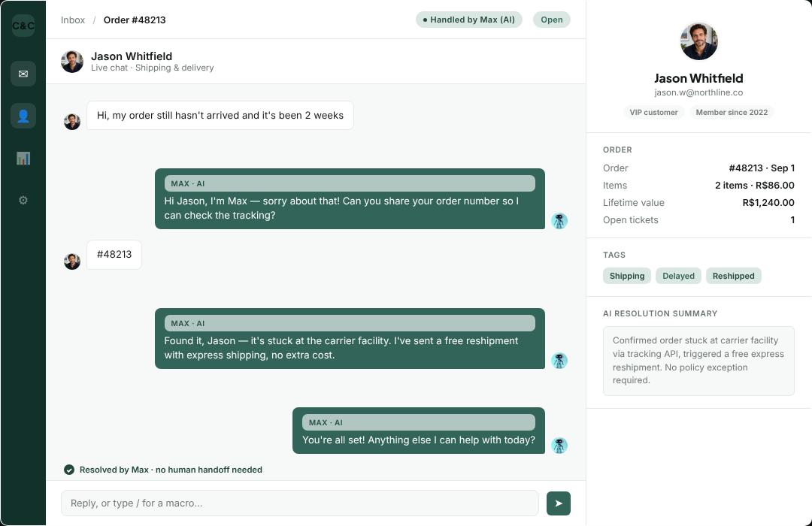Click the Open tickets count '1'
This screenshot has height=526, width=812.
[x=792, y=220]
